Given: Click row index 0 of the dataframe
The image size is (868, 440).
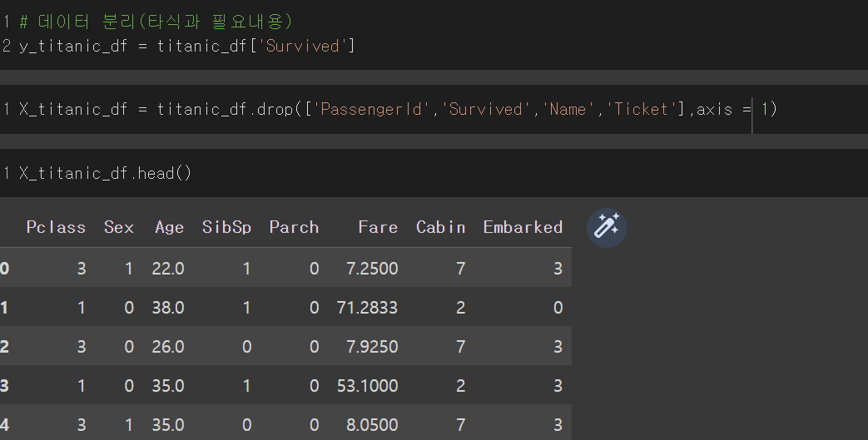Looking at the screenshot, I should tap(4, 269).
